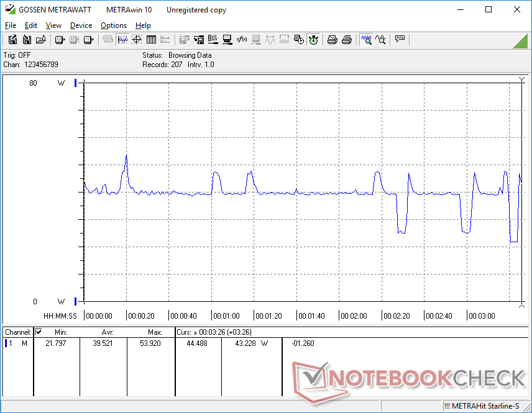Click the speech bubble comment icon
532x413 pixels.
click(x=400, y=40)
